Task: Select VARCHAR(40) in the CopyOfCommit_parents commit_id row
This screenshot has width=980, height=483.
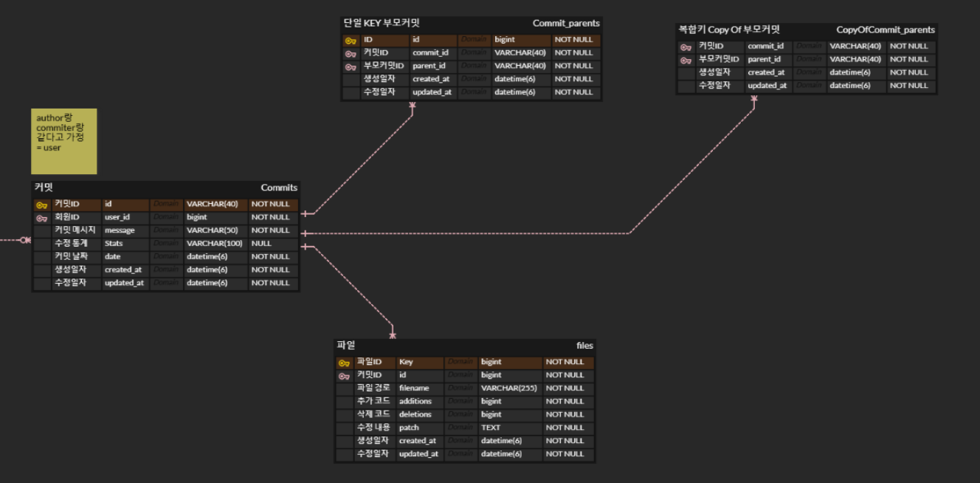Action: pos(855,46)
